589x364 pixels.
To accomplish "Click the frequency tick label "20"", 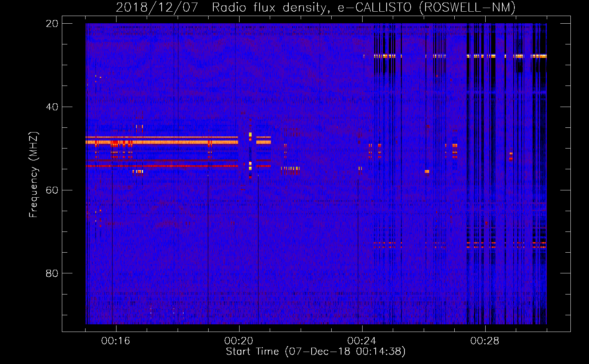I will tap(52, 24).
